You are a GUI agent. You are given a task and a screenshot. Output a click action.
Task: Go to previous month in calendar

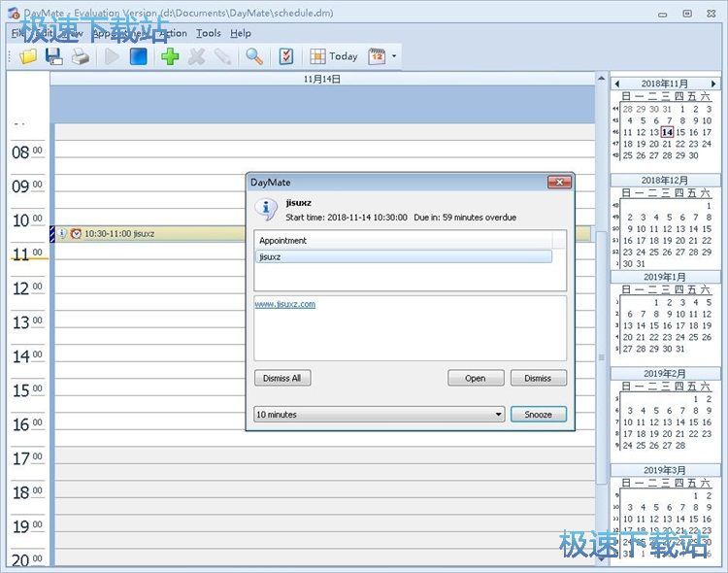tap(616, 84)
